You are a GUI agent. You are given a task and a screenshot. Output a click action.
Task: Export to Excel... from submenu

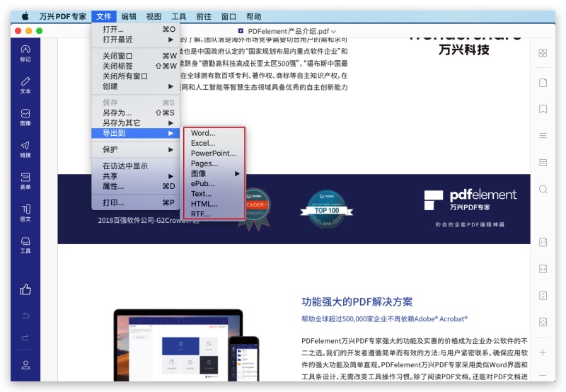(x=214, y=144)
